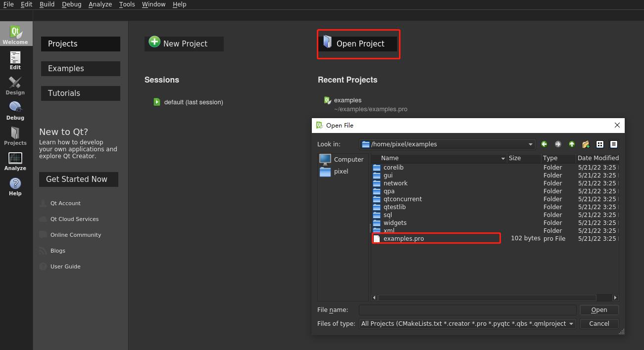Go back in Open File dialog
This screenshot has width=644, height=350.
point(544,144)
